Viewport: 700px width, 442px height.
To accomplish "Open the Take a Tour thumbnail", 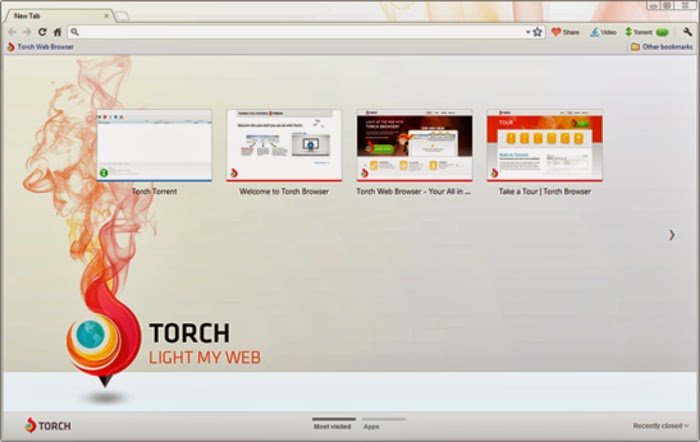I will click(x=545, y=146).
